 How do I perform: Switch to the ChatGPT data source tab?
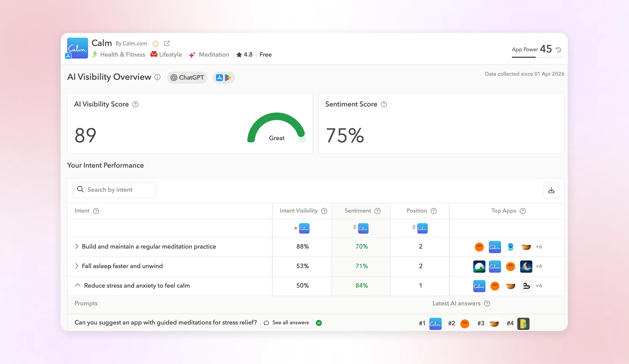(187, 78)
